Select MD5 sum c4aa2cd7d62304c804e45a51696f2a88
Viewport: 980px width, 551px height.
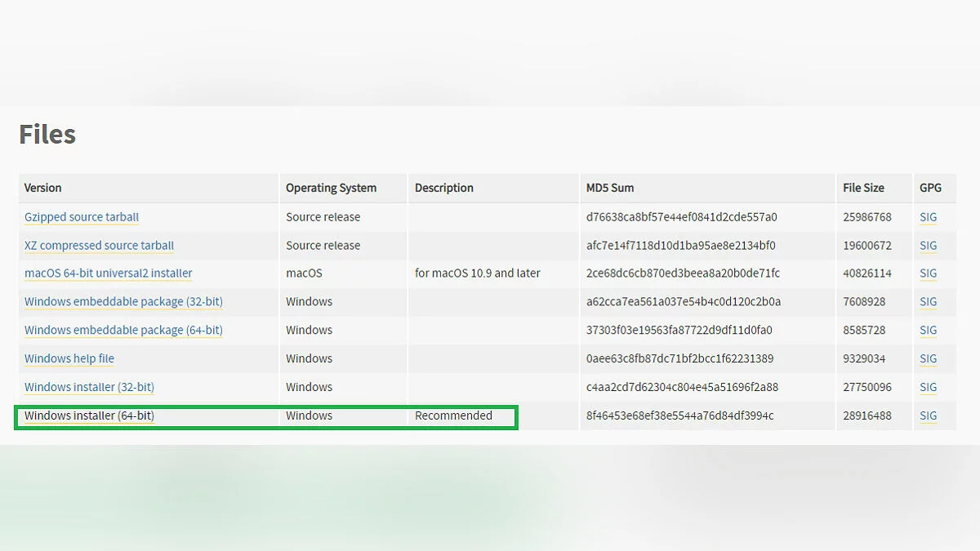coord(682,387)
